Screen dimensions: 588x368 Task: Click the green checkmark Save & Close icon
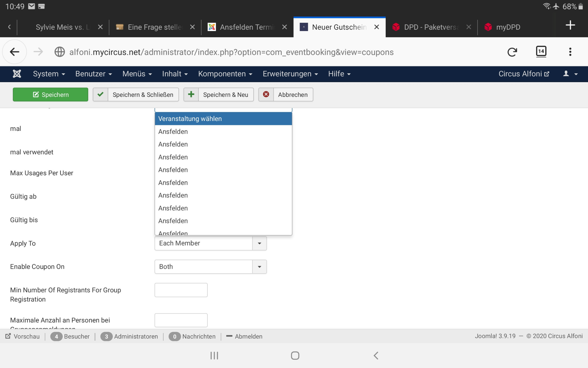[100, 94]
